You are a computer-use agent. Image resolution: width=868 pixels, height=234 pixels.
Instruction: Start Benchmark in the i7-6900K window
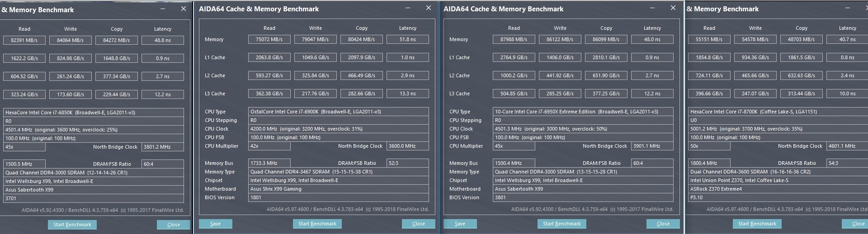pyautogui.click(x=317, y=224)
